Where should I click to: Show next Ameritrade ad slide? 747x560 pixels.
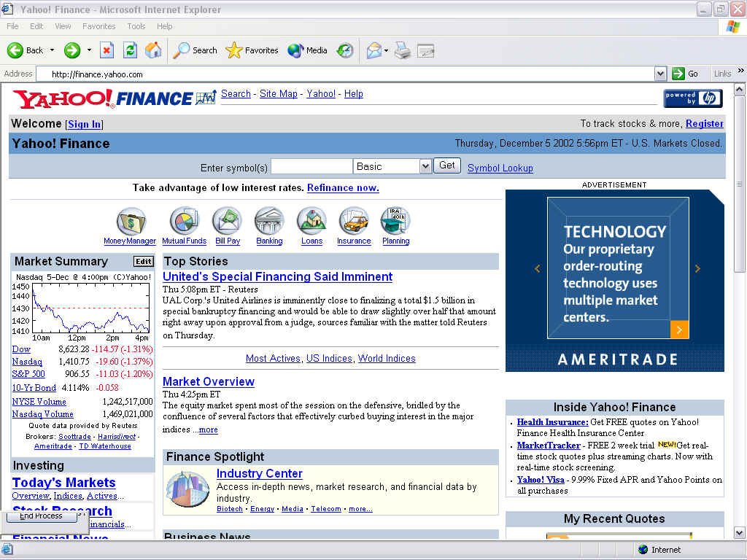[697, 268]
